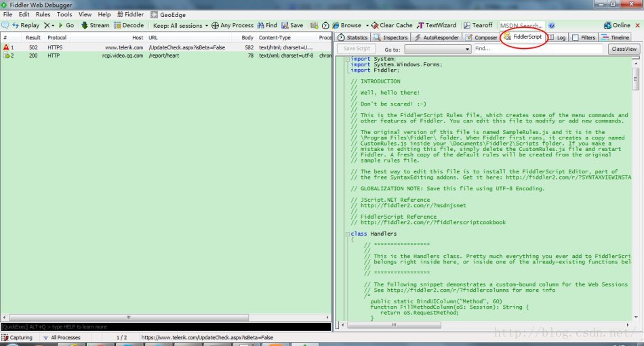644x346 pixels.
Task: Collapse the import block fold marker
Action: (348, 59)
